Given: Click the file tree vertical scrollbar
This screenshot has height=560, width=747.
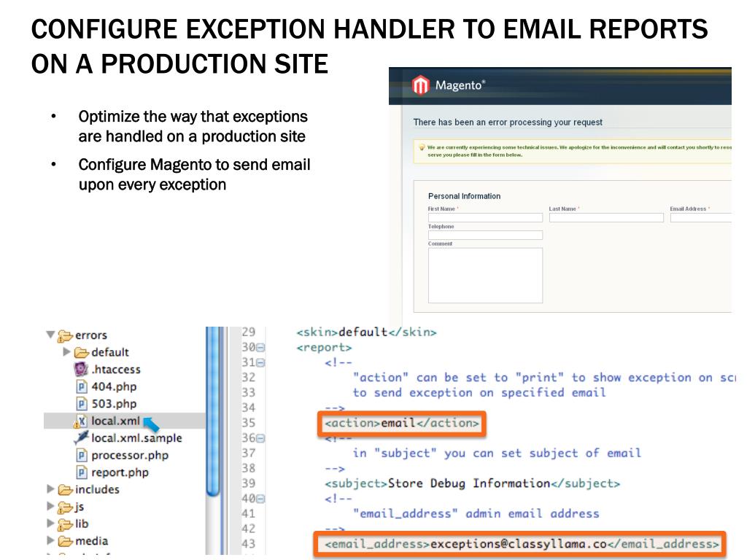Looking at the screenshot, I should (x=214, y=412).
